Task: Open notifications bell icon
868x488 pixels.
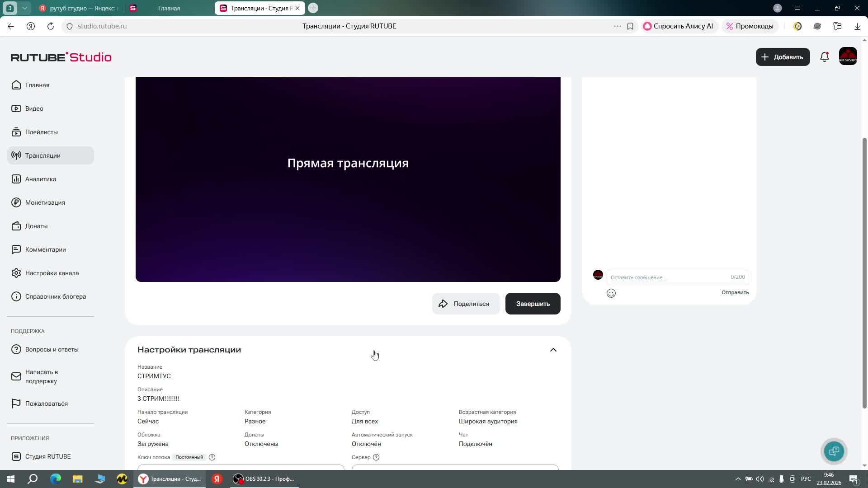Action: point(824,57)
